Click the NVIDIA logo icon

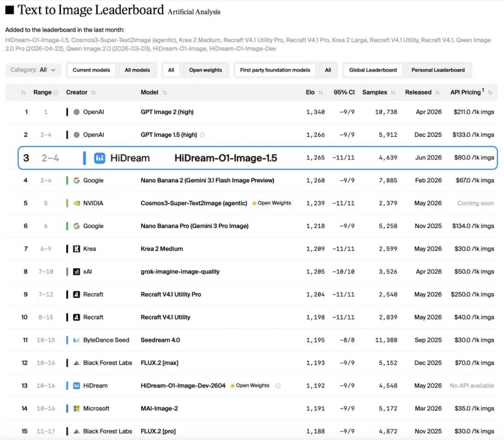(77, 203)
